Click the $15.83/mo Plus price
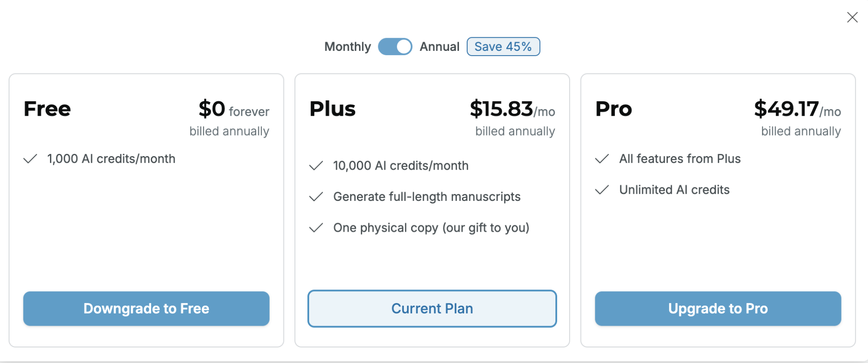The image size is (868, 363). (x=512, y=109)
